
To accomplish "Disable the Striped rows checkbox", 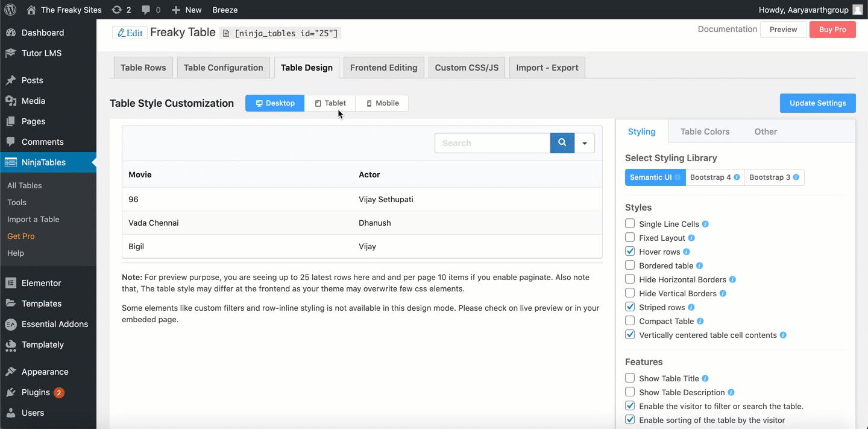I will [630, 307].
